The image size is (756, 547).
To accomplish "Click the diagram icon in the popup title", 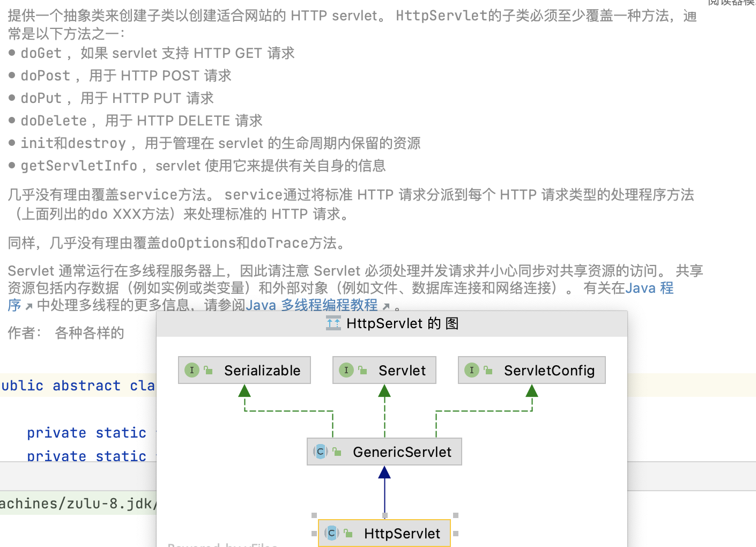I will point(333,323).
